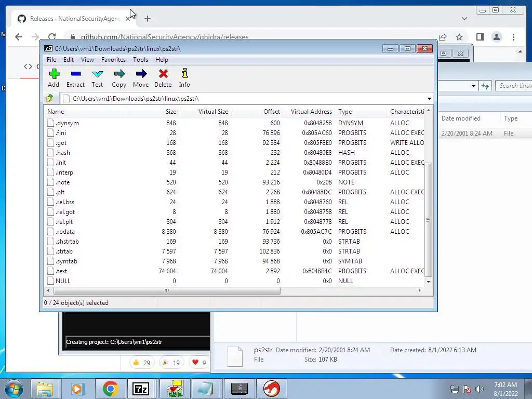This screenshot has height=399, width=532.
Task: Click the vertical scrollbar down arrow in 7-Zip
Action: pos(429,282)
